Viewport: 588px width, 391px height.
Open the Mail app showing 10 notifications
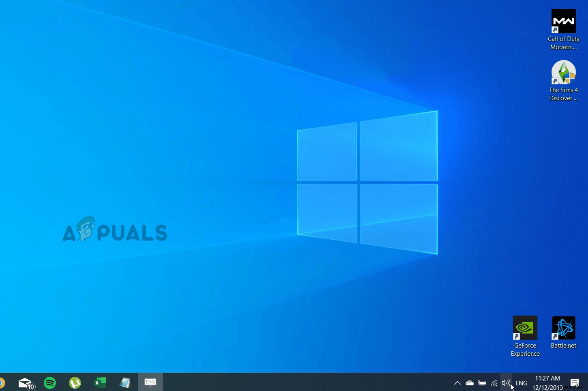(25, 382)
